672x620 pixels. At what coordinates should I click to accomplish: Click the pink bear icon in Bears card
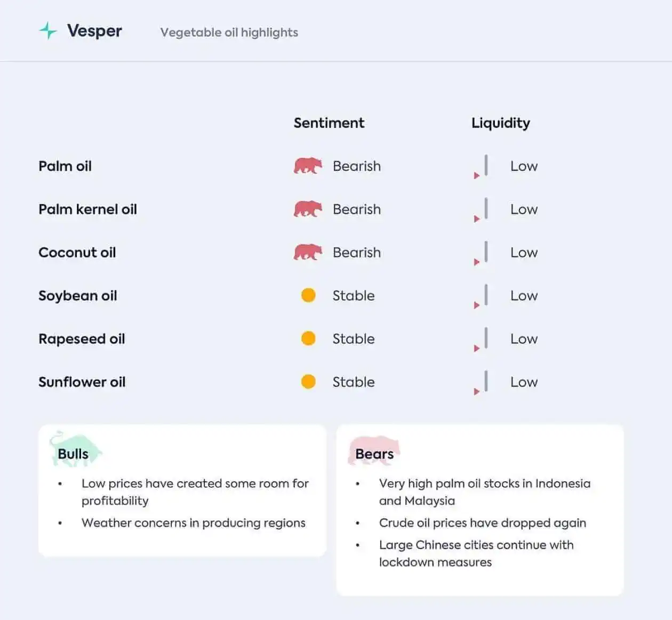pyautogui.click(x=374, y=451)
